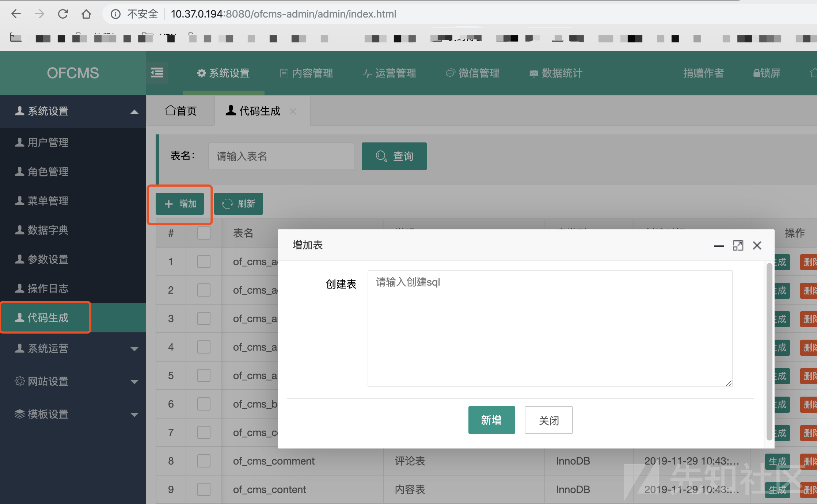Click the 关闭 button in the dialog

(549, 420)
